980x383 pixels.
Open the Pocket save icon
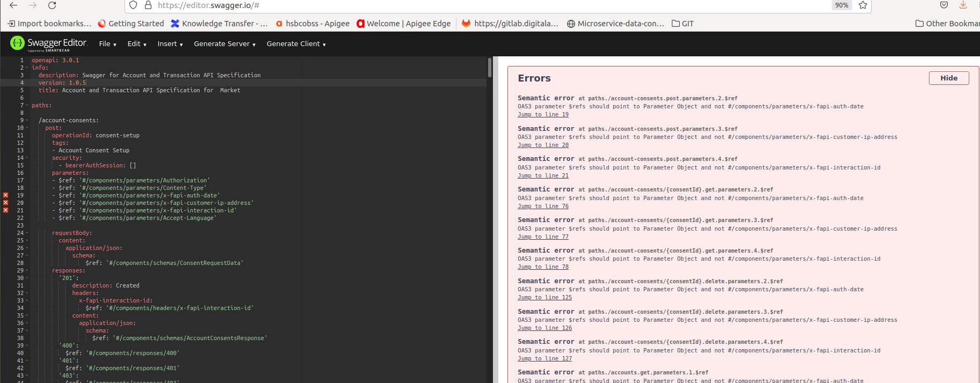pyautogui.click(x=944, y=5)
